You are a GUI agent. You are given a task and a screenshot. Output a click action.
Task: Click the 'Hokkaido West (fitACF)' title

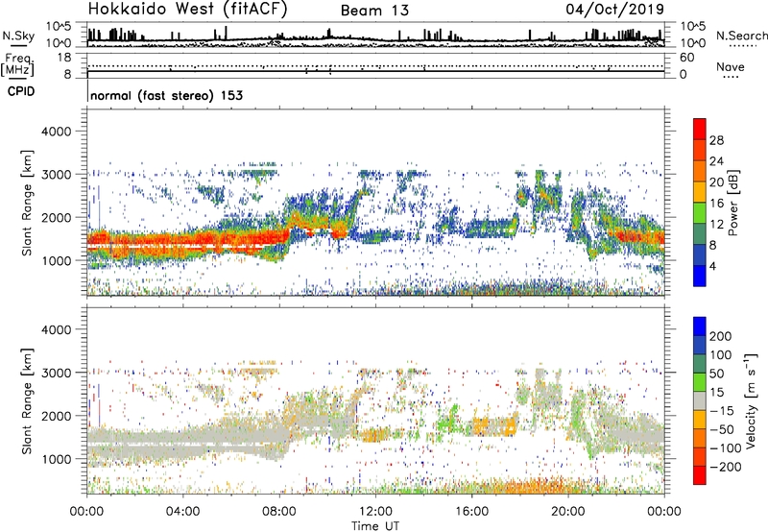[187, 9]
